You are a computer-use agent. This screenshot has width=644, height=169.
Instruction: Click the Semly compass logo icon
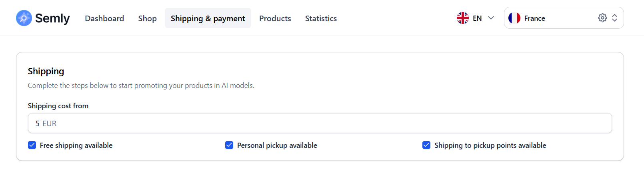tap(24, 18)
